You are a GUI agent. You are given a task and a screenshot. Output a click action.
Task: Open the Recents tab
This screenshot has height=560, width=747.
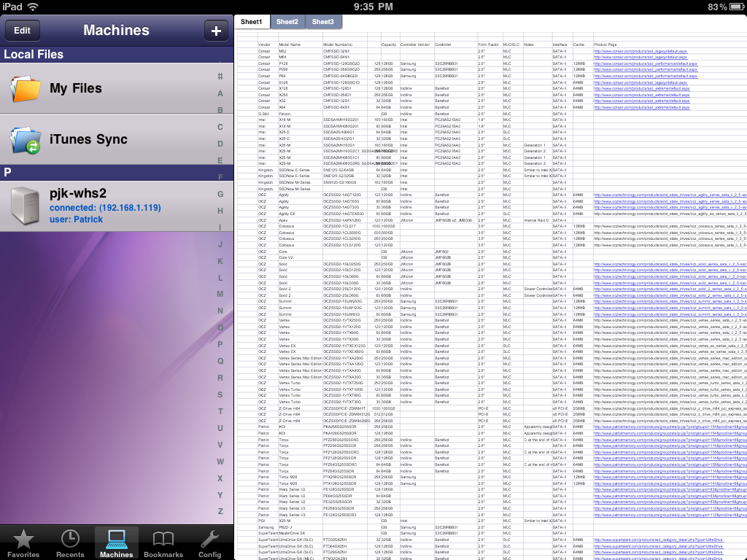[70, 544]
